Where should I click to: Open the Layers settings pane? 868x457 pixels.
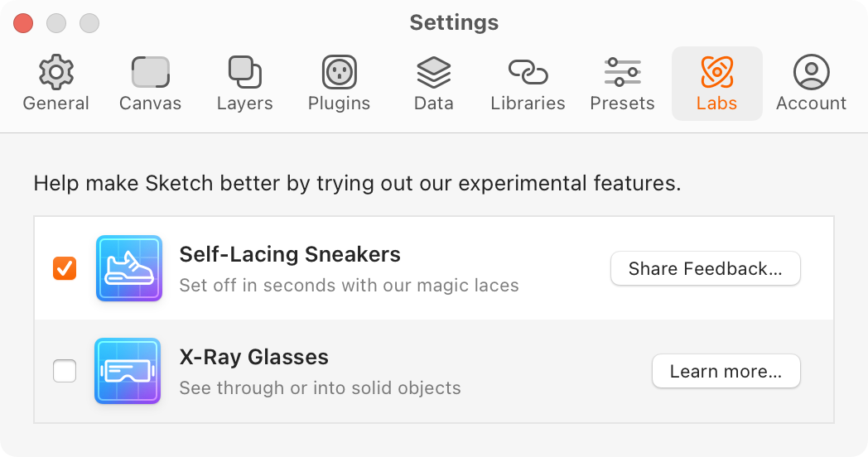[244, 84]
